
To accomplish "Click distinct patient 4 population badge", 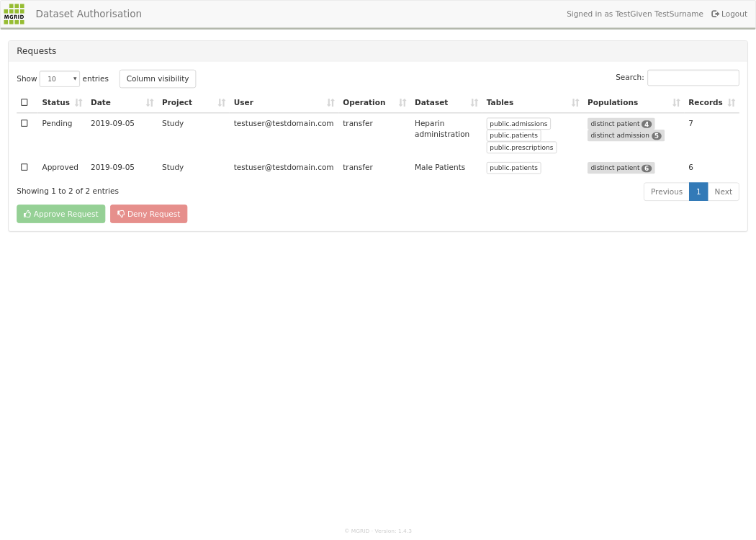I will [621, 124].
